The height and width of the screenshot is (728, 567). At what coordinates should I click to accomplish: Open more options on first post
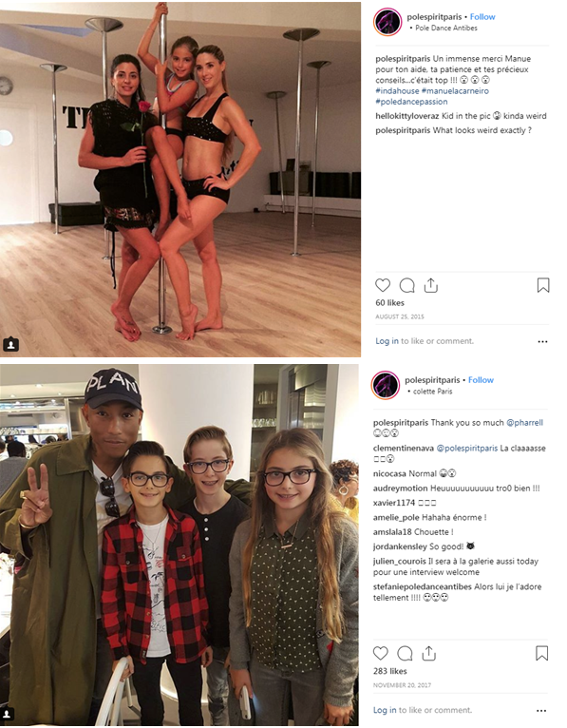pos(542,342)
